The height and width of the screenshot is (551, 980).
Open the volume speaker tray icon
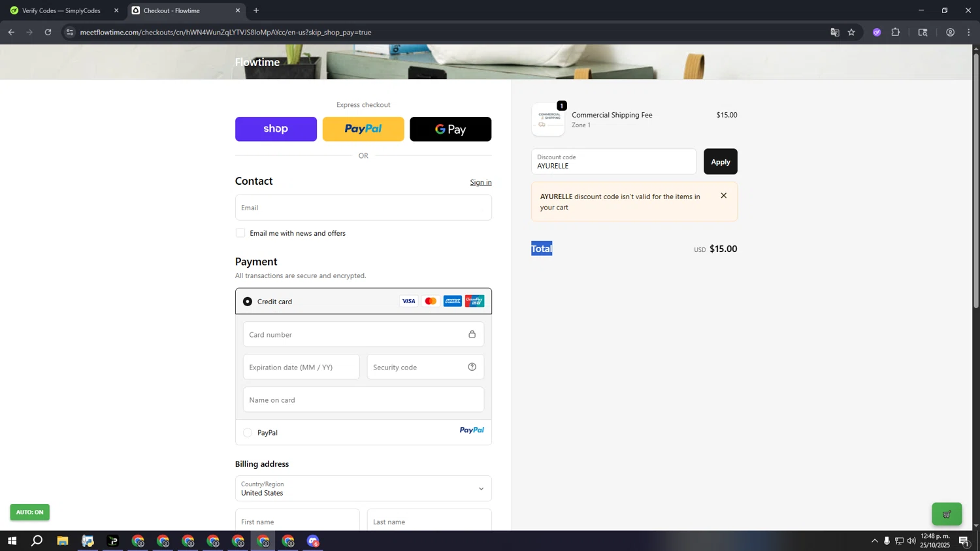[x=911, y=541]
